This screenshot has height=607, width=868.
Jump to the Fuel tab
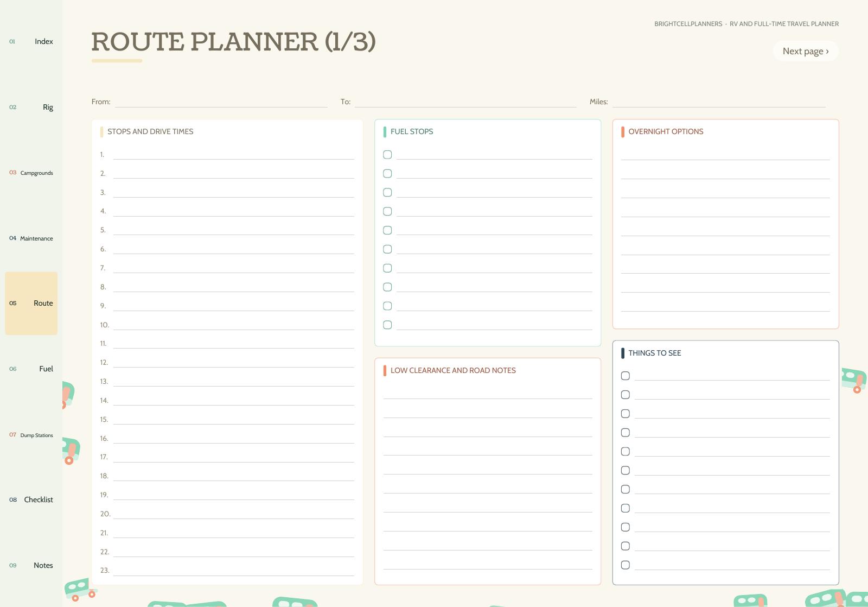tap(31, 369)
